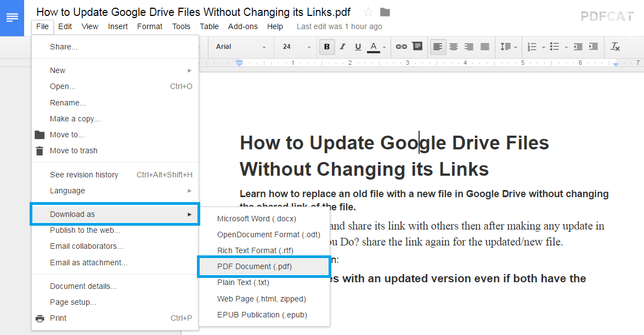
Task: Open the line spacing options
Action: pos(509,47)
